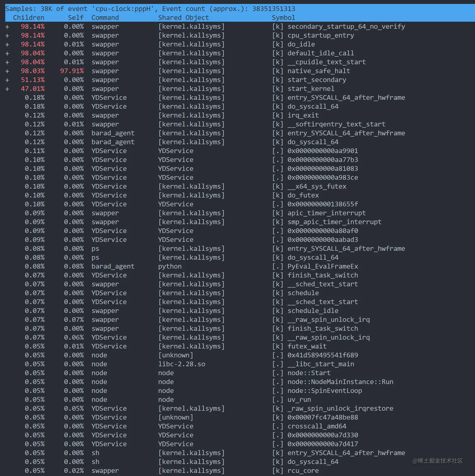The height and width of the screenshot is (476, 475).
Task: Select the 51.13% children value
Action: point(33,80)
